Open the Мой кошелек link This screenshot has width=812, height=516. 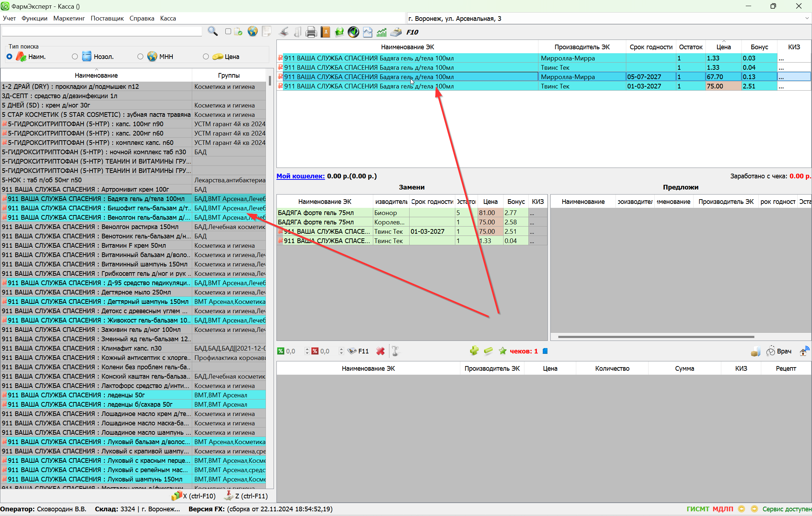point(301,176)
